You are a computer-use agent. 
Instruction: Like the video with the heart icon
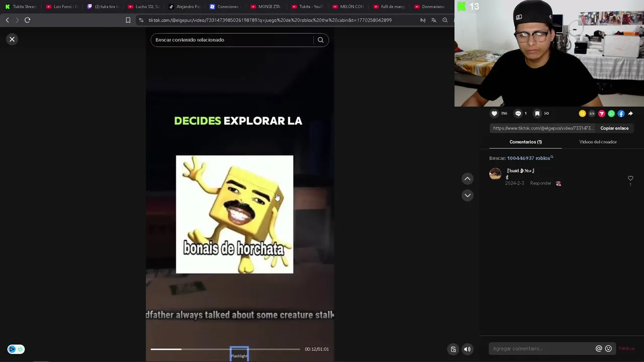click(x=495, y=114)
